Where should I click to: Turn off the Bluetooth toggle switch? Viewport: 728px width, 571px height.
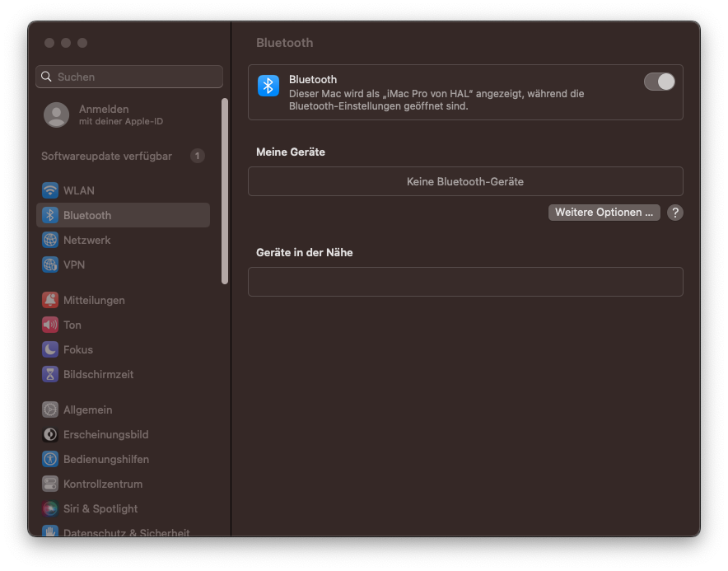coord(660,82)
